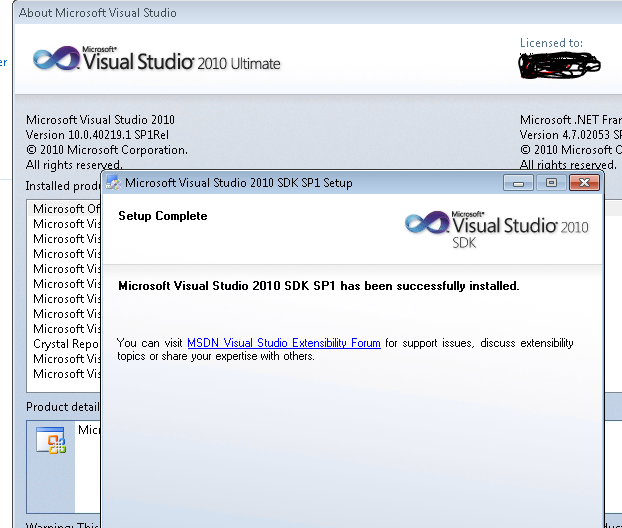The width and height of the screenshot is (622, 528).
Task: Click the About Microsoft Visual Studio title bar
Action: 98,13
